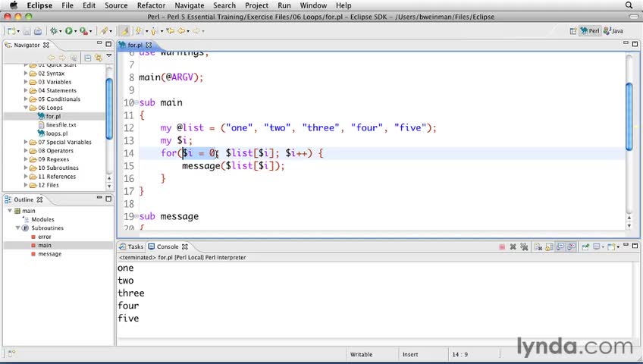Run the program with green play button
643x364 pixels.
[68, 31]
